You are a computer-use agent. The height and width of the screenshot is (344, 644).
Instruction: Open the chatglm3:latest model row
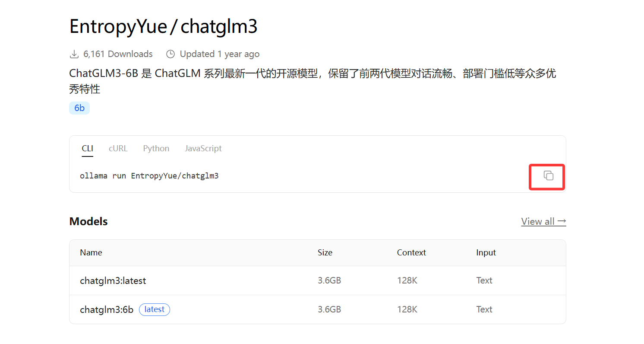tap(317, 280)
